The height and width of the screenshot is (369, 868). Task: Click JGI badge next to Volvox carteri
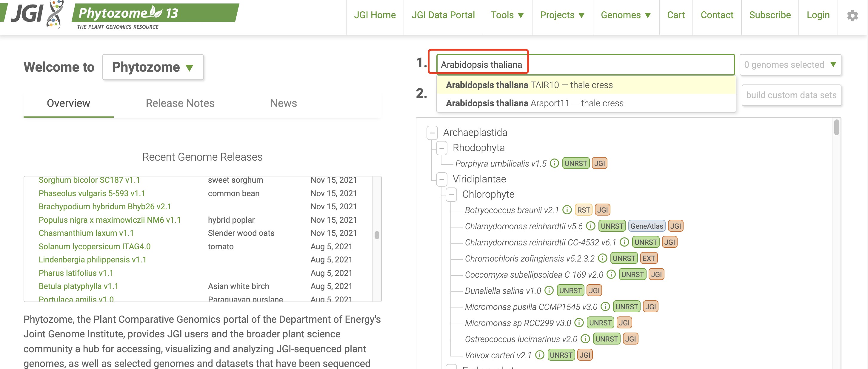585,355
